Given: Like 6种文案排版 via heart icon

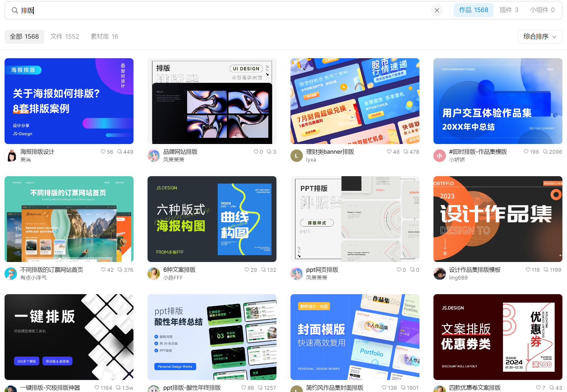Looking at the screenshot, I should point(247,270).
